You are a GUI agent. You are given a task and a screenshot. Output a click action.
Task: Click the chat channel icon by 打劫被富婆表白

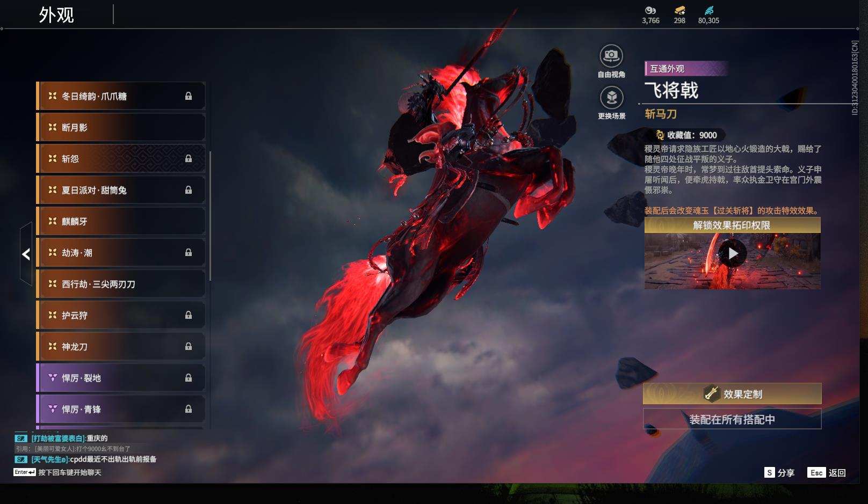pos(21,439)
